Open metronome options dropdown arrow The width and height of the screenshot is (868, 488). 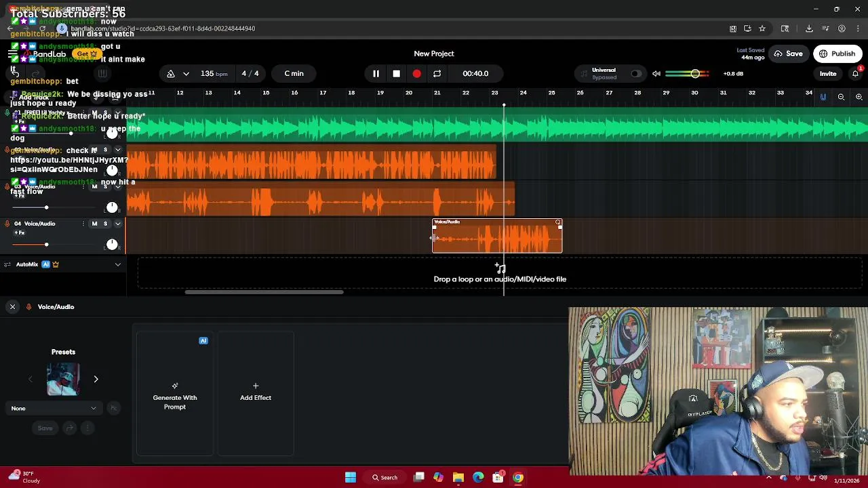[x=186, y=73]
